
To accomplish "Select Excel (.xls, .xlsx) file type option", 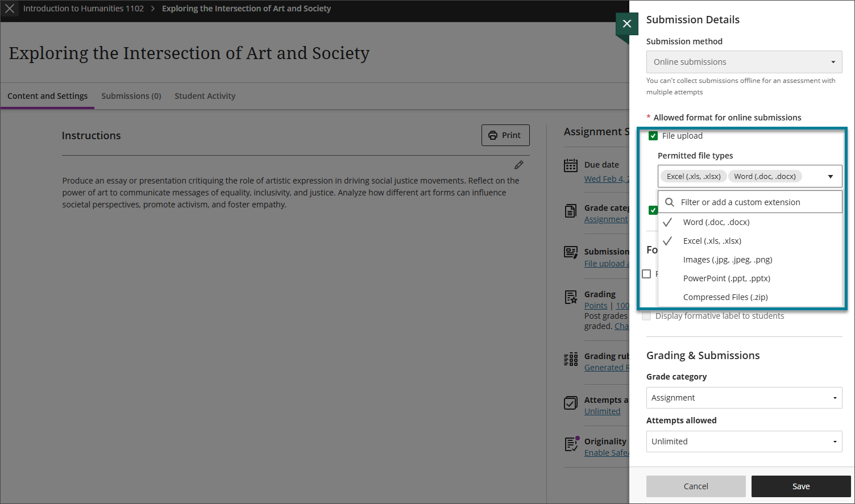I will point(749,241).
